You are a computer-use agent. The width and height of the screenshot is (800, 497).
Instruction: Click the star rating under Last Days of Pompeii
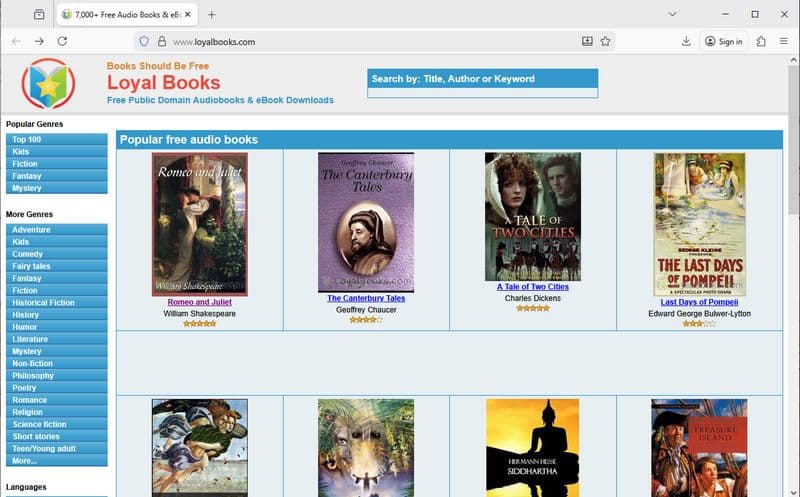pos(699,324)
